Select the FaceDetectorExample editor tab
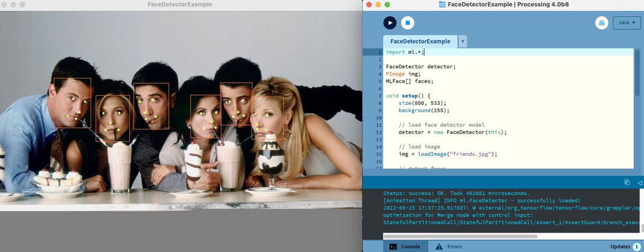Screen dimensions: 644x252 click(420, 41)
